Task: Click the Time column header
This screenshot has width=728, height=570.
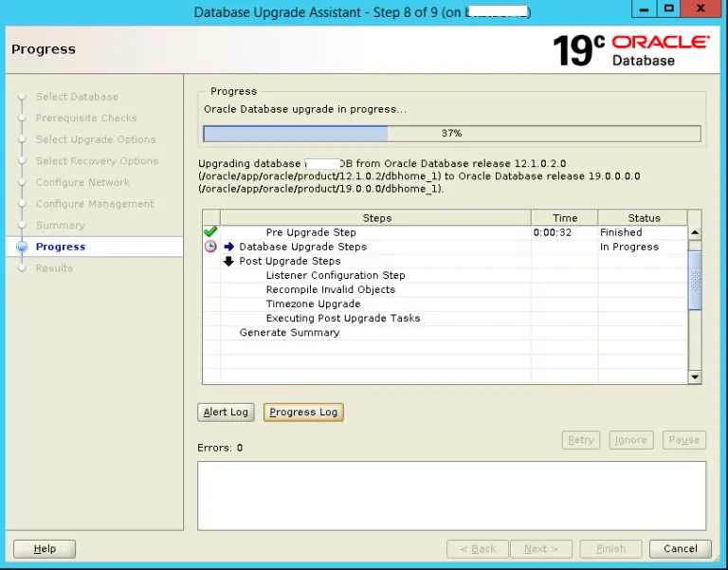Action: (x=565, y=218)
